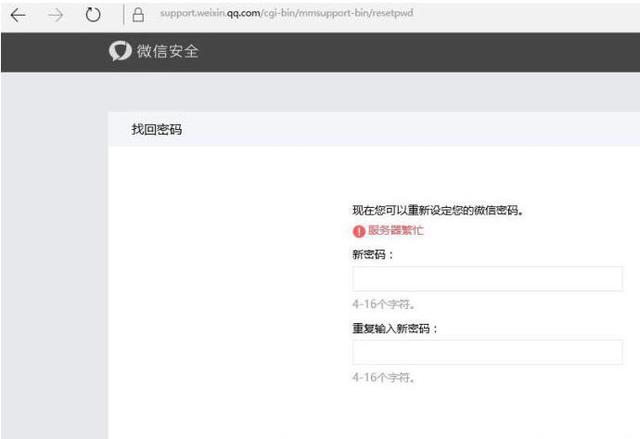Focus the 新密码 input field

(x=487, y=279)
